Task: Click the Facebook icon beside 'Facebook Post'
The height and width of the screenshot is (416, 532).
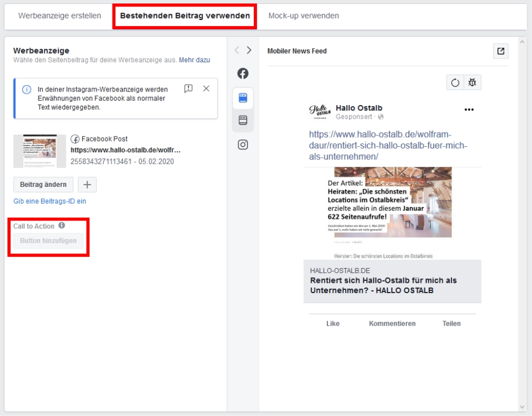Action: (75, 139)
